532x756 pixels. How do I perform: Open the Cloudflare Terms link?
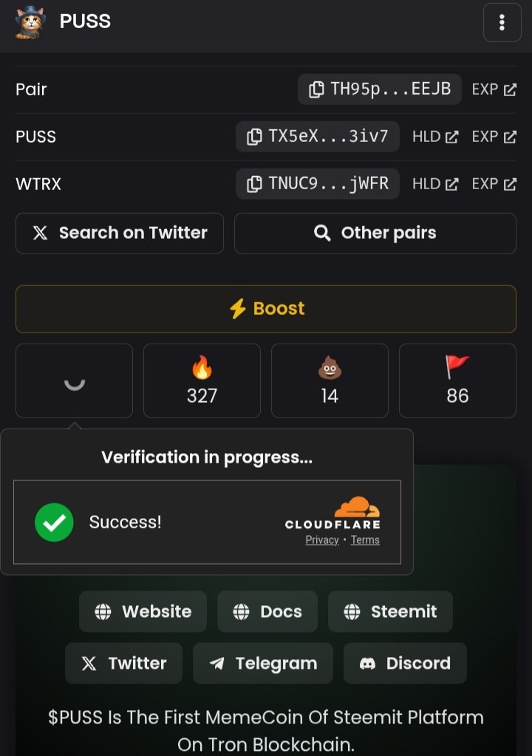pyautogui.click(x=365, y=540)
